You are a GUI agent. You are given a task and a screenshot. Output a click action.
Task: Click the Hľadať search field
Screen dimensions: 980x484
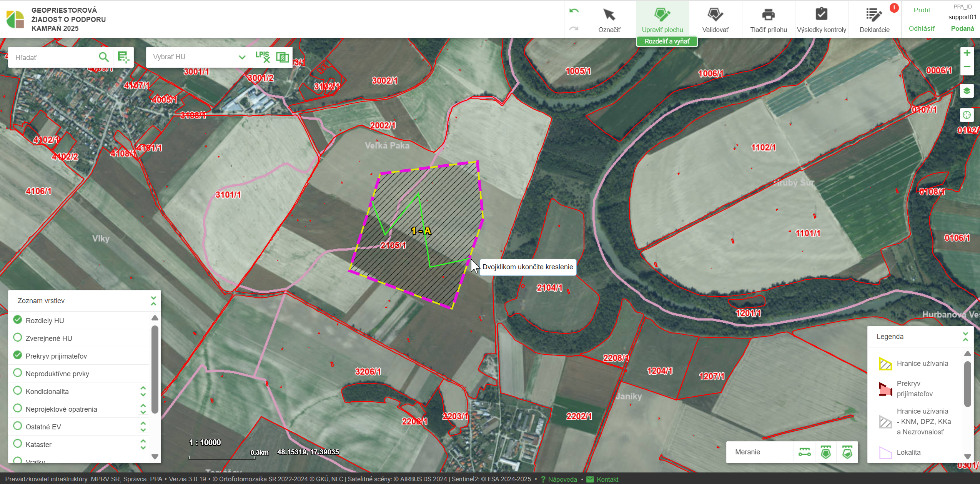coord(54,57)
